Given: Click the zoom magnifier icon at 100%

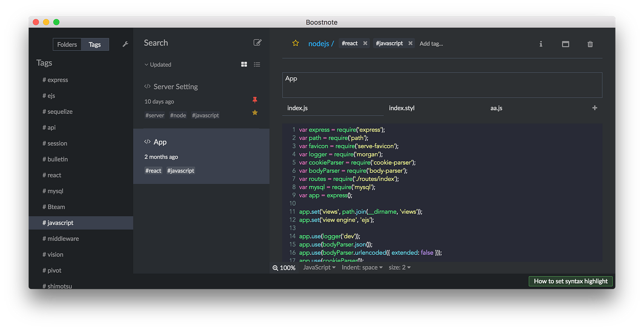Looking at the screenshot, I should pyautogui.click(x=275, y=268).
